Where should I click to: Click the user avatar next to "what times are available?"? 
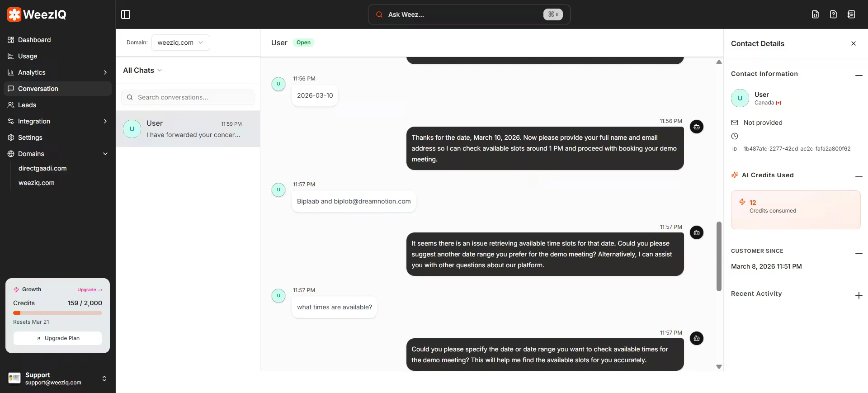pyautogui.click(x=278, y=295)
